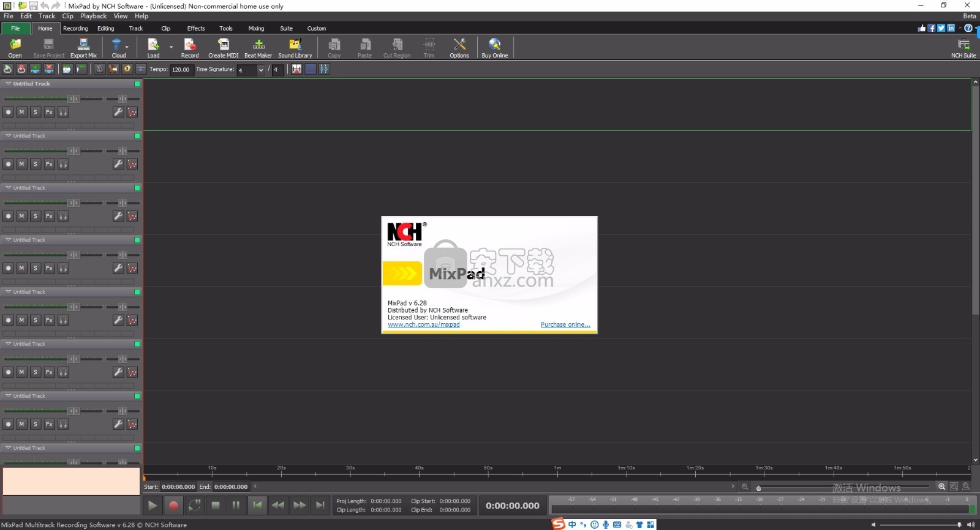Image resolution: width=980 pixels, height=530 pixels.
Task: Share on Twitter icon
Action: click(x=941, y=28)
